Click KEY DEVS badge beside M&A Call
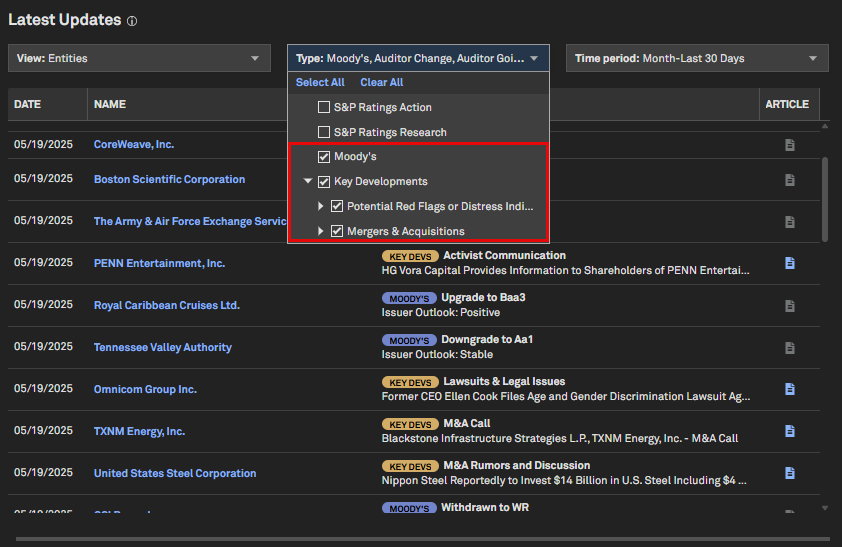Screen dimensions: 842x547 coord(410,424)
